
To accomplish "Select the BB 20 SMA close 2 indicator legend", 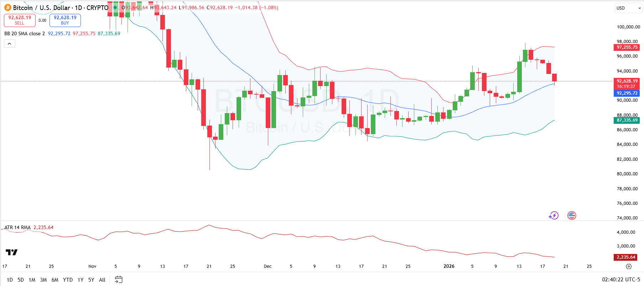I will (x=25, y=33).
